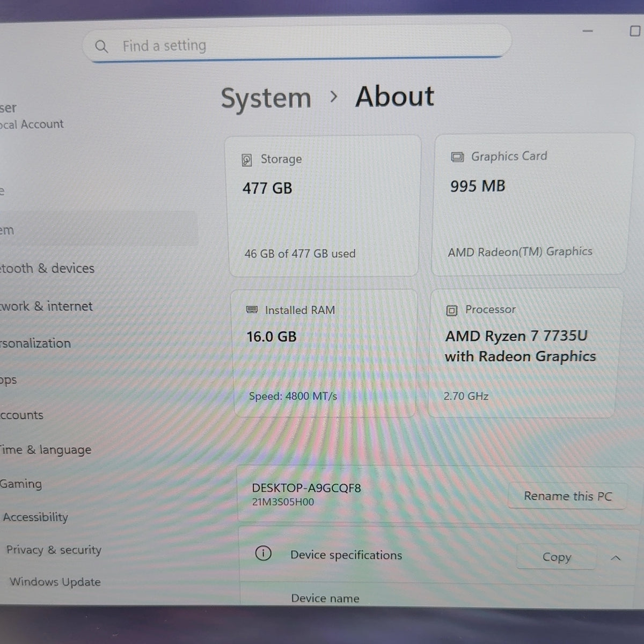Click the Installed RAM icon
This screenshot has width=644, height=644.
252,310
